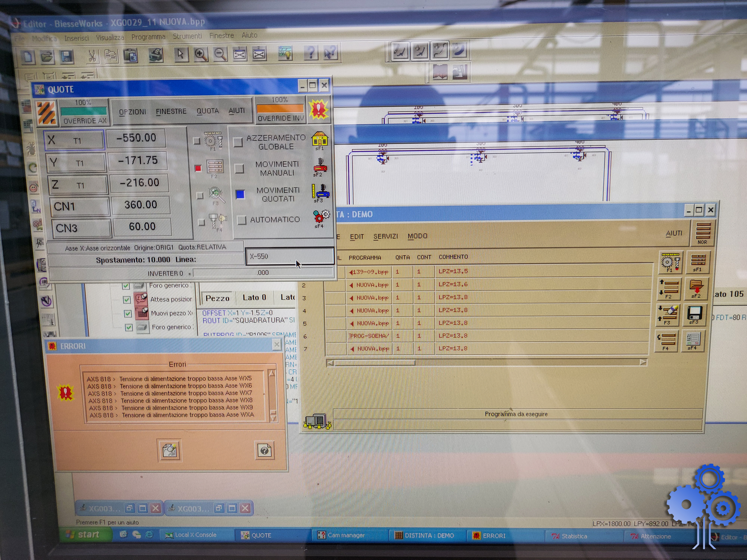Click the New file icon in BiesseWorks toolbar
The width and height of the screenshot is (747, 560).
pyautogui.click(x=28, y=57)
